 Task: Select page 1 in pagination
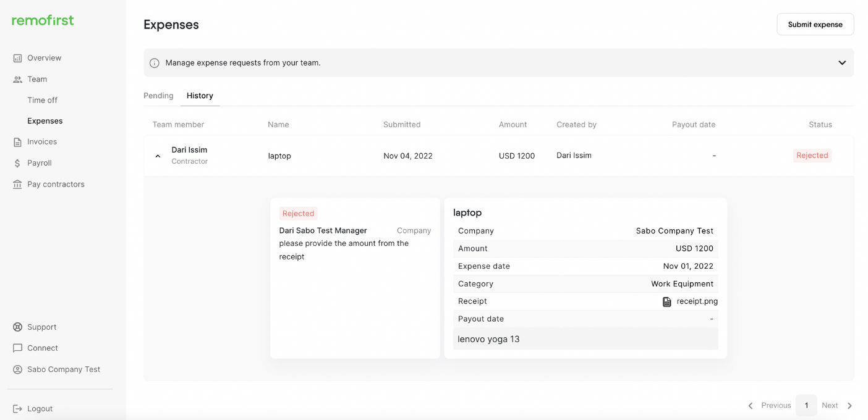click(x=806, y=405)
